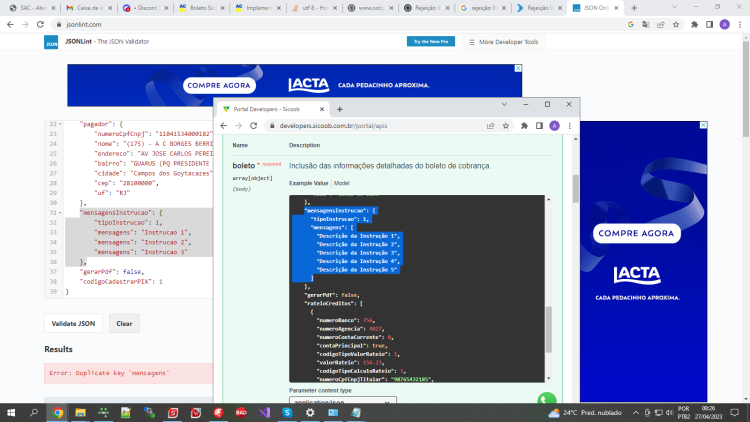The height and width of the screenshot is (422, 750).
Task: Close the Rejeição tab with Google icon
Action: coord(504,8)
